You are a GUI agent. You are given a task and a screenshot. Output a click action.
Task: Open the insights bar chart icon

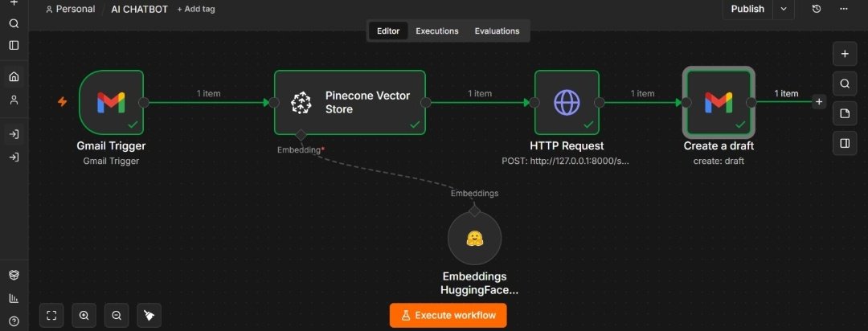coord(14,298)
